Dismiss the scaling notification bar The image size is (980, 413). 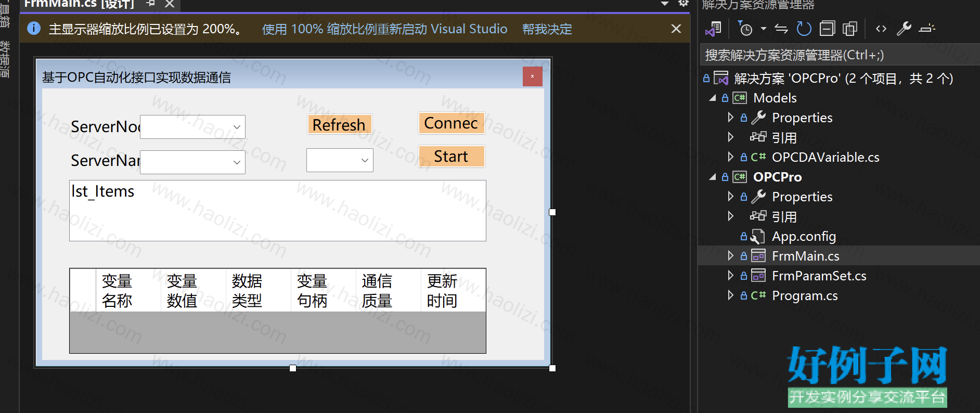pyautogui.click(x=676, y=29)
